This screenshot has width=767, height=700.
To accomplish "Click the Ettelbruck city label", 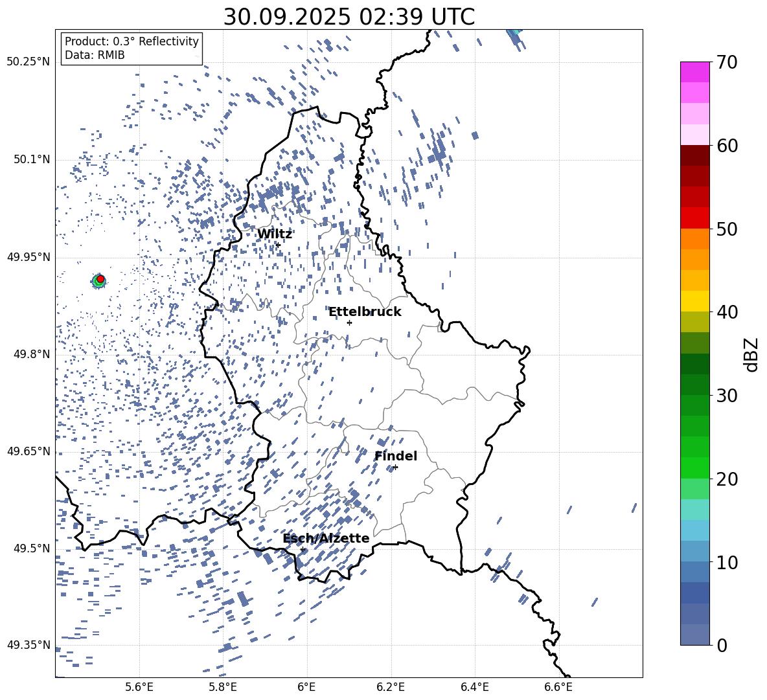I will [x=365, y=312].
